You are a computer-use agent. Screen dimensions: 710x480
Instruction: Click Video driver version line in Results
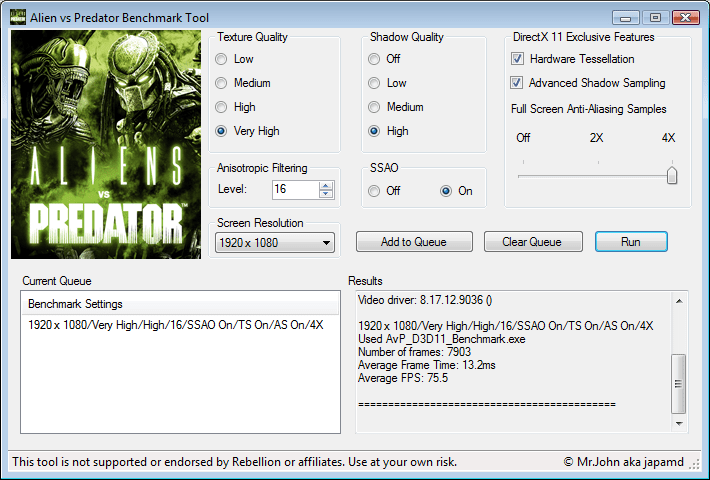point(425,300)
